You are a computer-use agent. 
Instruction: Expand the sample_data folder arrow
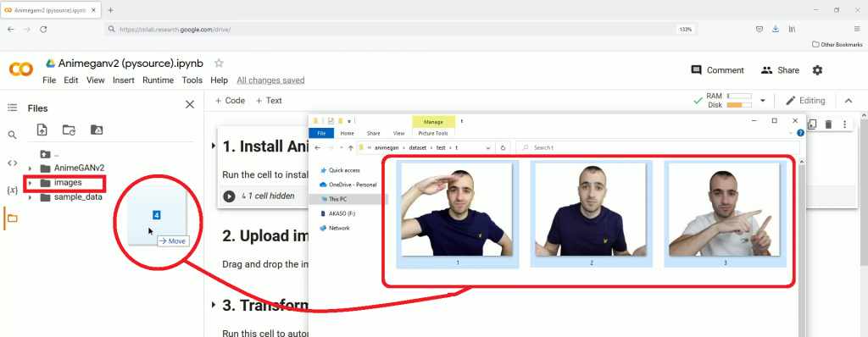coord(31,197)
